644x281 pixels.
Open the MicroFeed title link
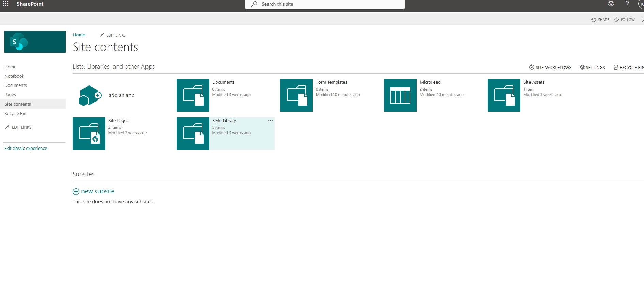click(430, 82)
